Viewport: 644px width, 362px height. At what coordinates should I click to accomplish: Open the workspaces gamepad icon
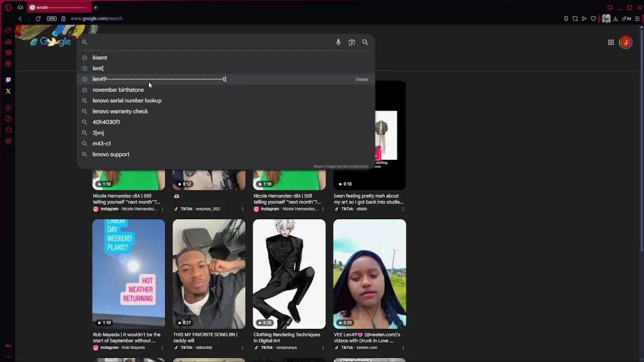pos(20,8)
